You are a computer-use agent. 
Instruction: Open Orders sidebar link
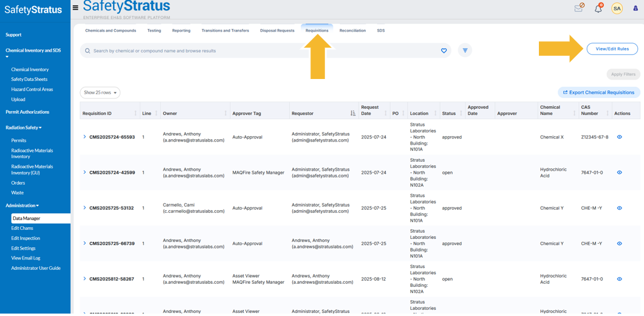coord(18,183)
